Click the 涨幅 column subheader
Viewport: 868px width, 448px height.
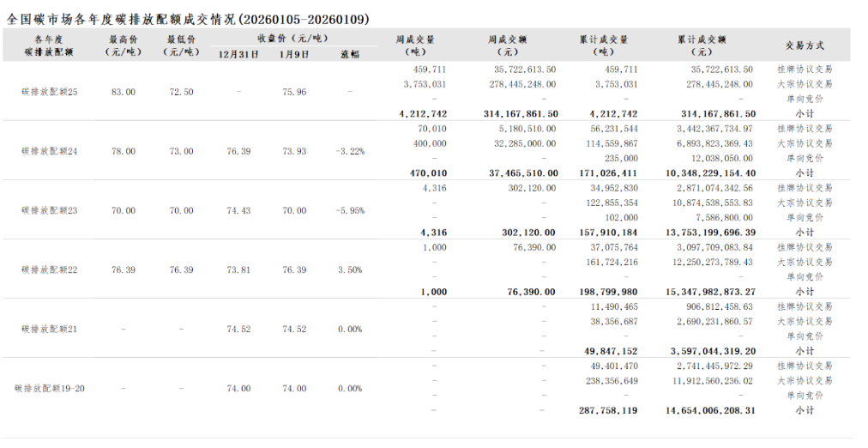(x=350, y=53)
